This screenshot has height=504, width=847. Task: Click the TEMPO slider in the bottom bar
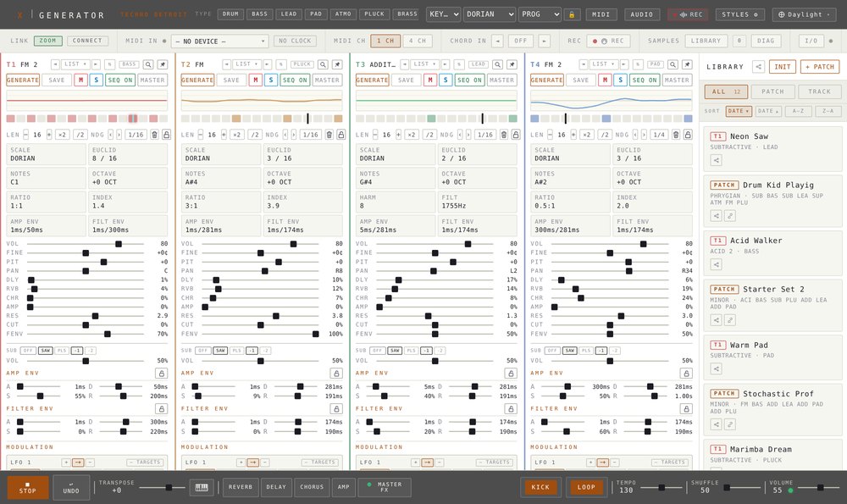662,488
